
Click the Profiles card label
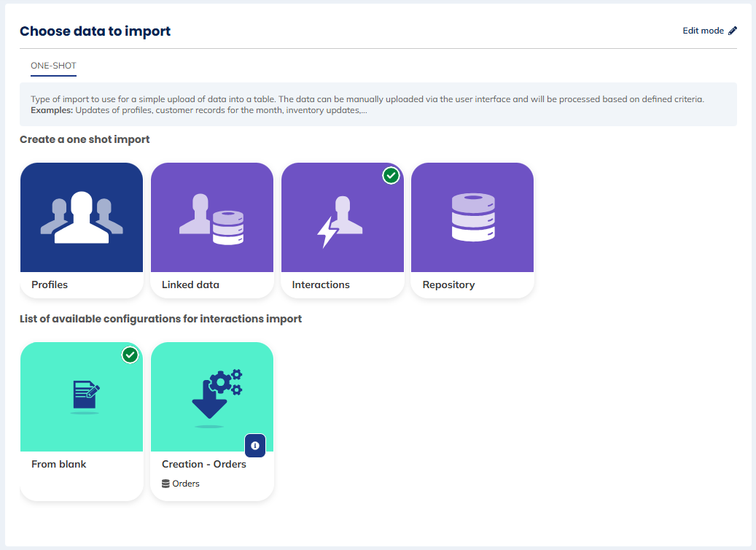(x=50, y=284)
